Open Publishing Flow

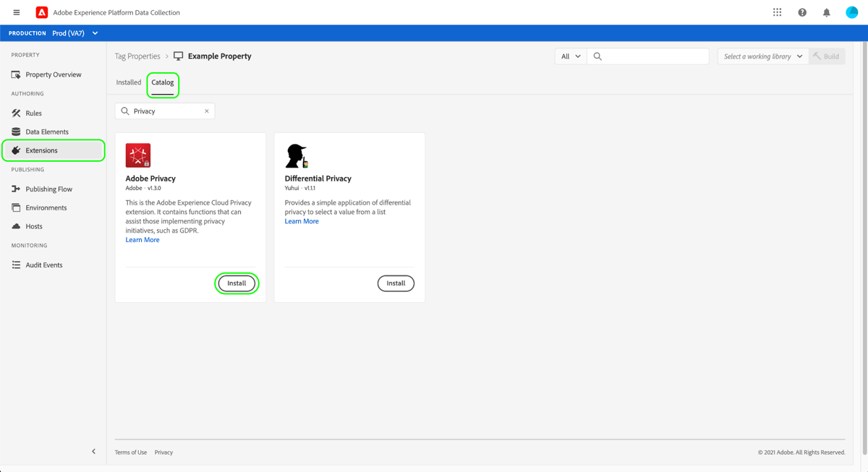click(51, 189)
